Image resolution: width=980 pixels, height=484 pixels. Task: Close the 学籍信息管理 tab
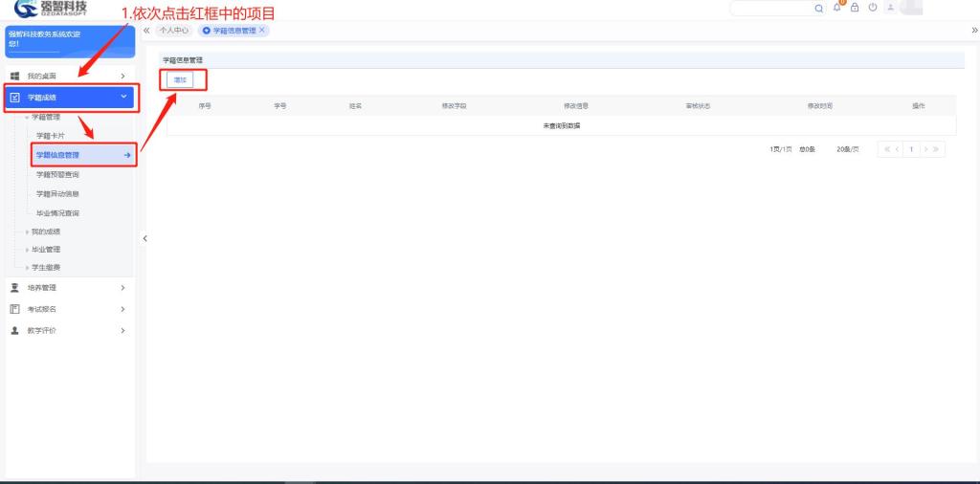[262, 31]
